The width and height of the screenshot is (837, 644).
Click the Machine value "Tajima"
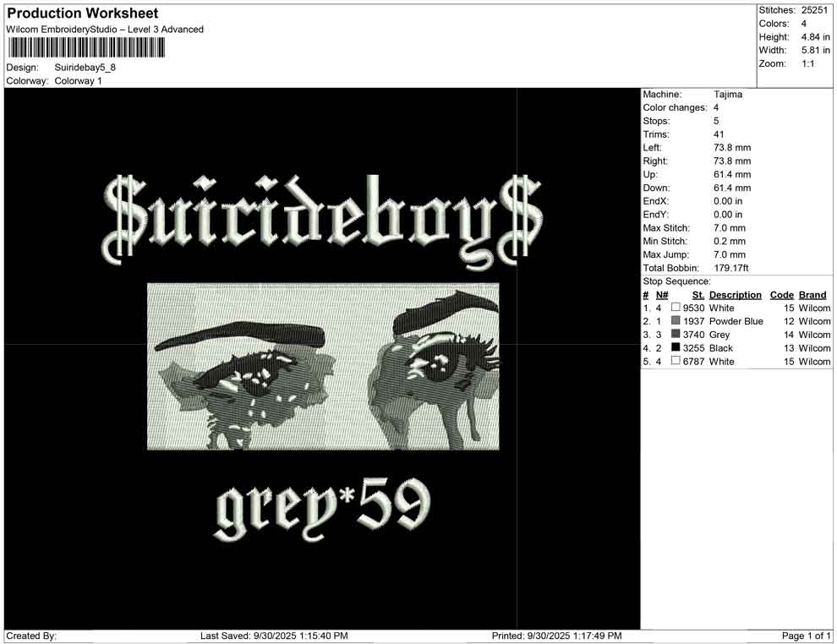point(728,94)
